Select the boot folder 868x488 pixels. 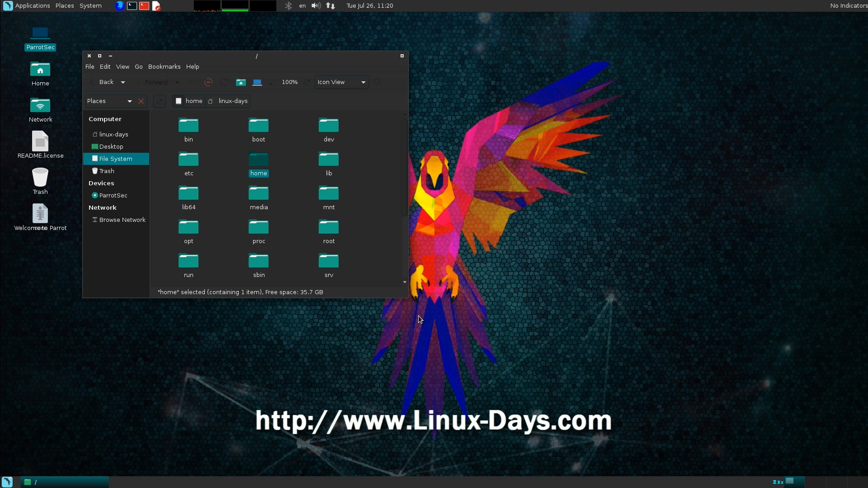point(259,130)
